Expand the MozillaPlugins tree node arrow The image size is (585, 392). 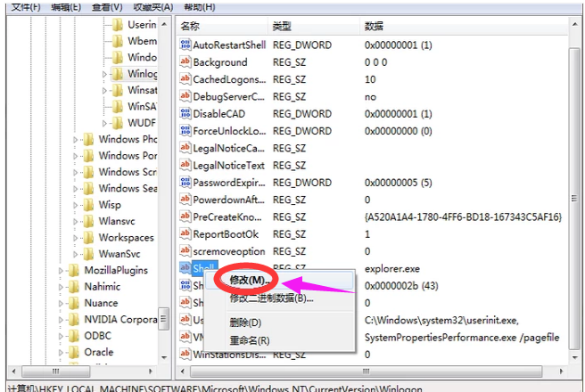[62, 270]
